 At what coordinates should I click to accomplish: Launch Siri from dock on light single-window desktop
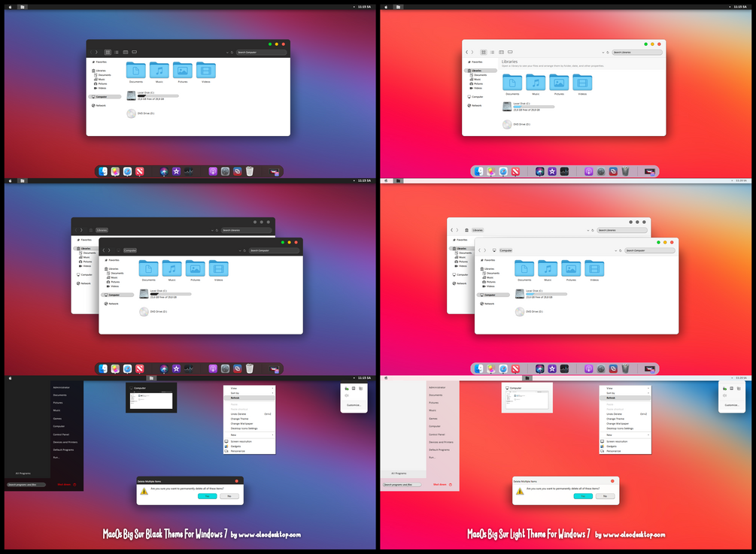[540, 171]
